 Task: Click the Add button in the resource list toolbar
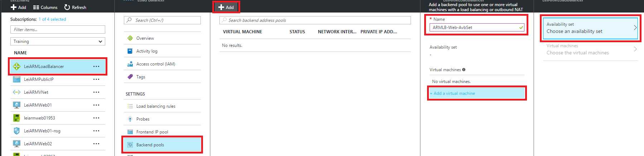(x=18, y=7)
